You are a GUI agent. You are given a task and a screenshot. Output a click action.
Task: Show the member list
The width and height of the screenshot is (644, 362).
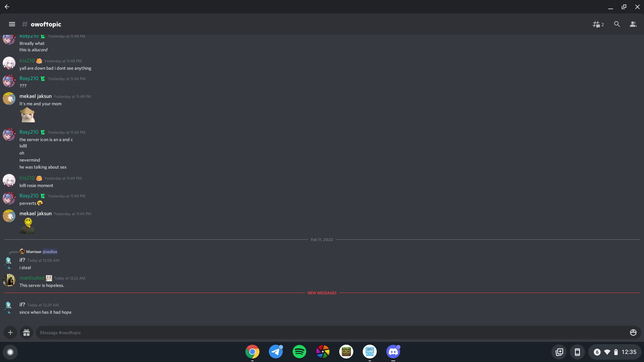633,24
